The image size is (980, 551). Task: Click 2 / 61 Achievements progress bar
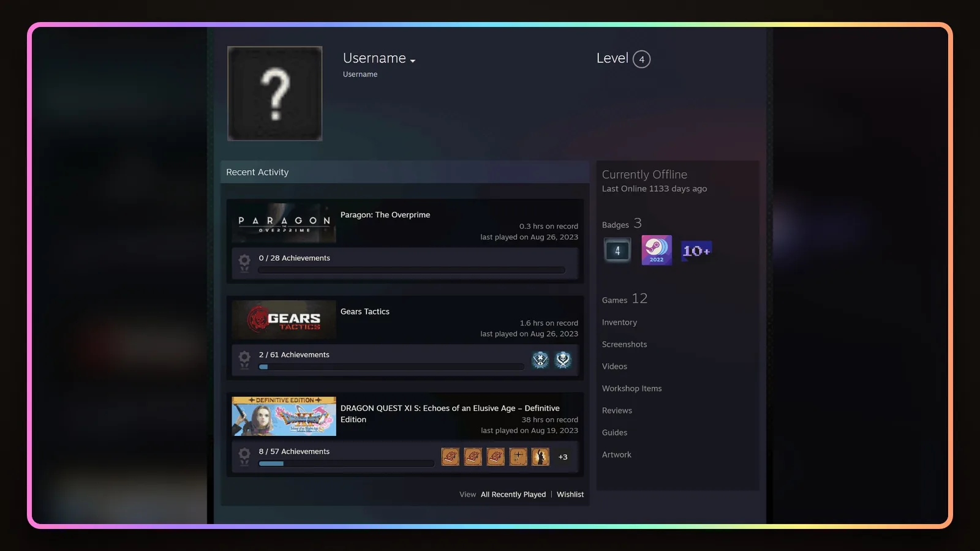391,367
